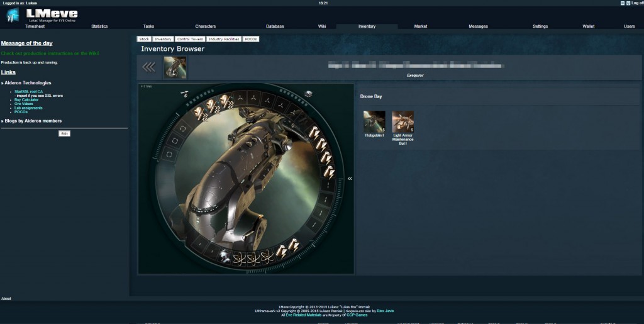Click the rightmost atom-shaped rig icon
The width and height of the screenshot is (644, 324).
pyautogui.click(x=267, y=257)
